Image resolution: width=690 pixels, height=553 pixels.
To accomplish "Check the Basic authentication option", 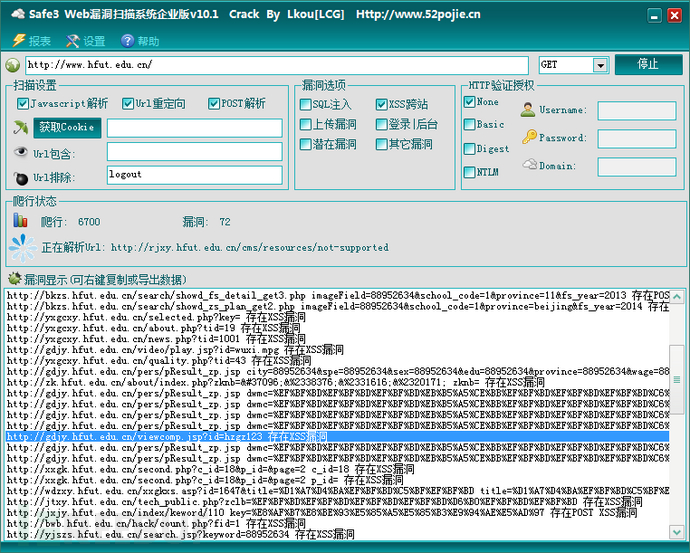I will (470, 125).
